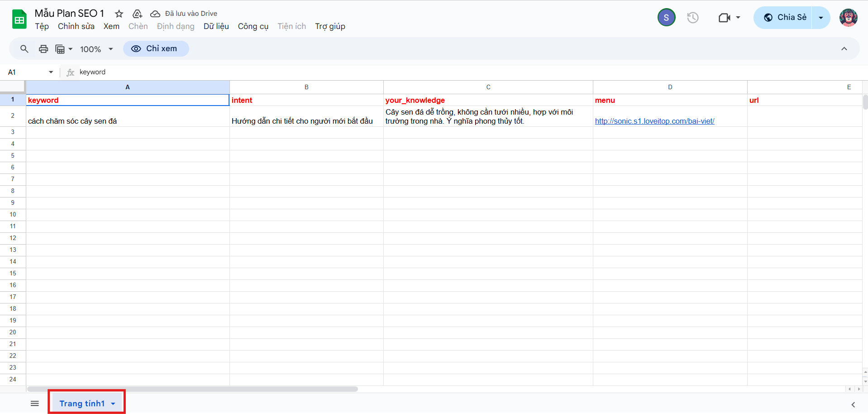Click the Google Sheets home logo

coord(19,19)
